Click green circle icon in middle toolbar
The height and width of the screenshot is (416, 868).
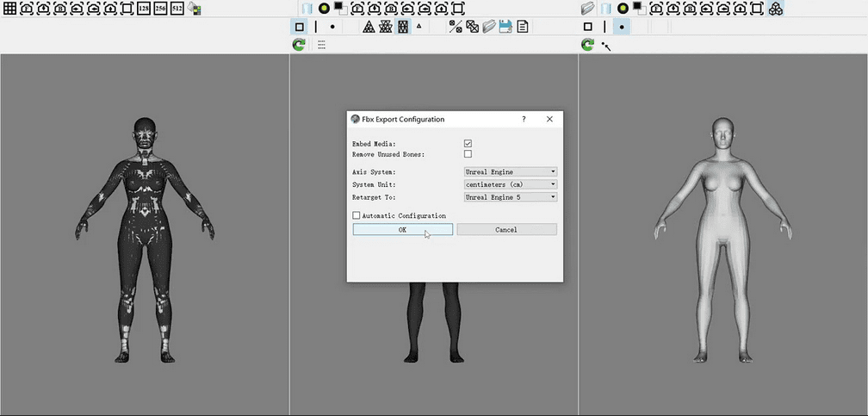325,9
